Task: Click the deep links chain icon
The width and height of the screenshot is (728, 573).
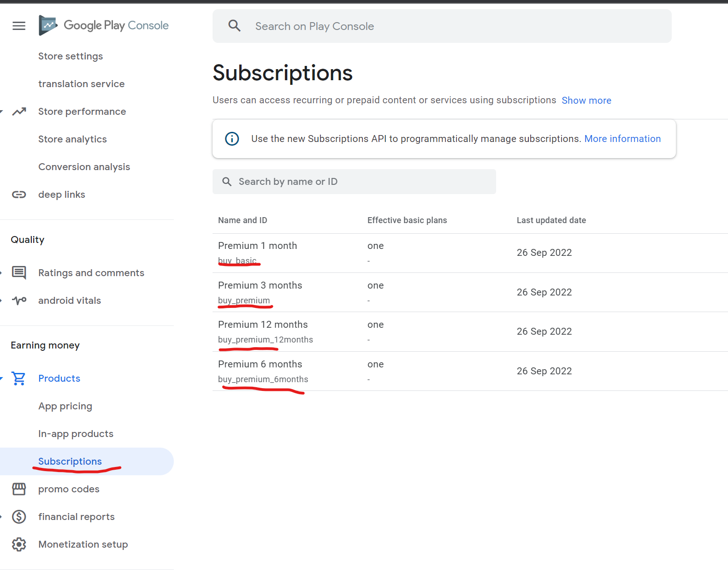Action: (x=19, y=195)
